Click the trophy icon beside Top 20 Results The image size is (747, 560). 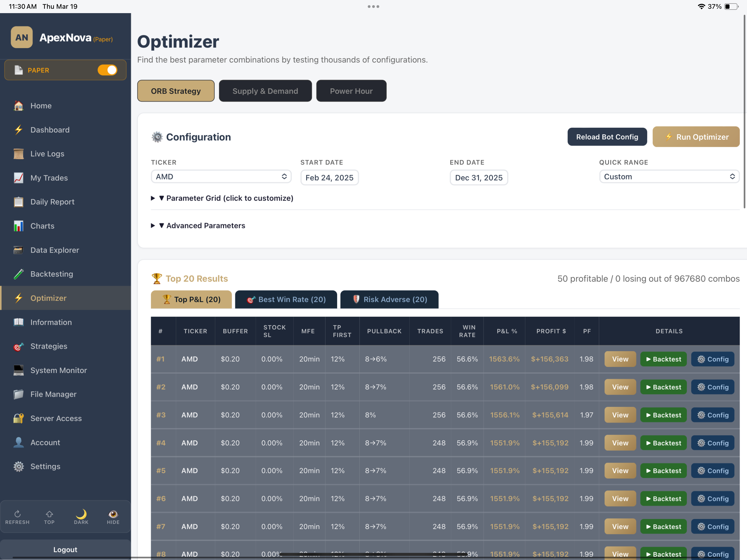point(157,279)
